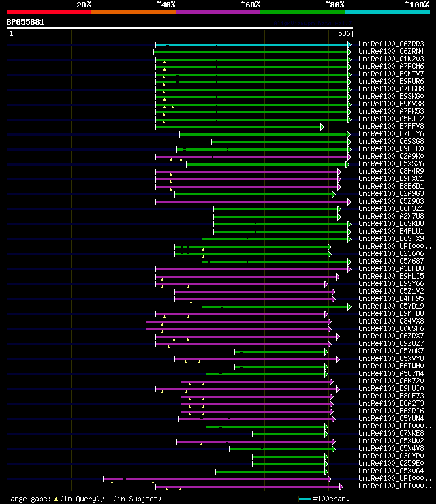Select hit UniRef100_Q8H4R9
Image resolution: width=436 pixels, height=504 pixels.
tap(391, 172)
